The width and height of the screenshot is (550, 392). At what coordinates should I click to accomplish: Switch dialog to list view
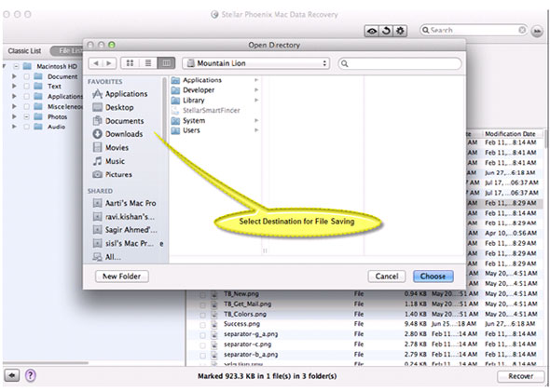pyautogui.click(x=148, y=63)
